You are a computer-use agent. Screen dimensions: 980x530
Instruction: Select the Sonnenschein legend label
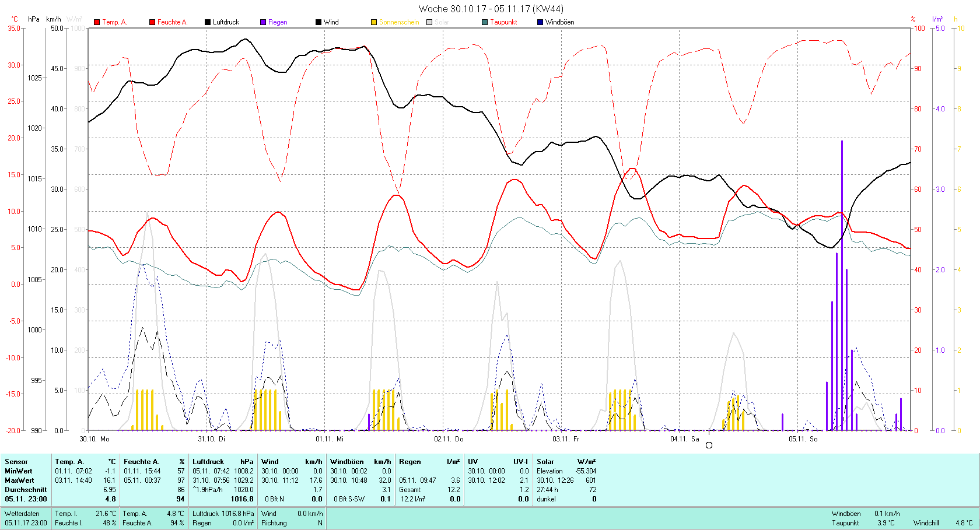pos(399,22)
